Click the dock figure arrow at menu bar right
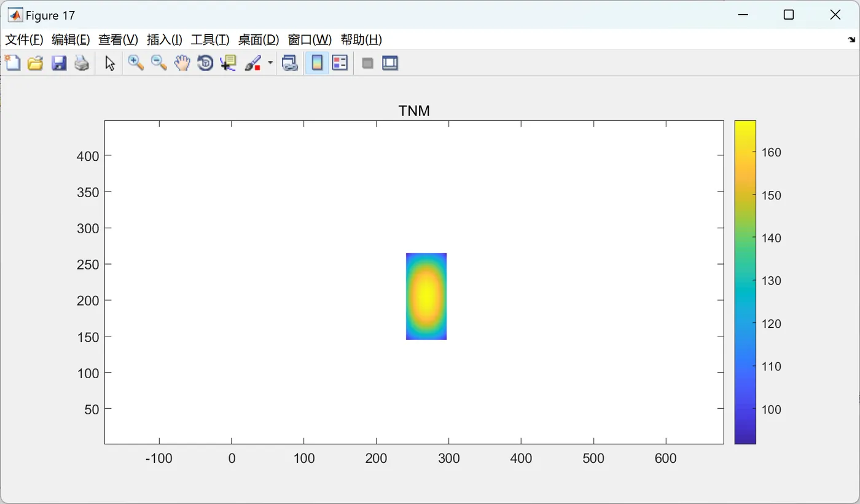The image size is (860, 504). pos(851,39)
